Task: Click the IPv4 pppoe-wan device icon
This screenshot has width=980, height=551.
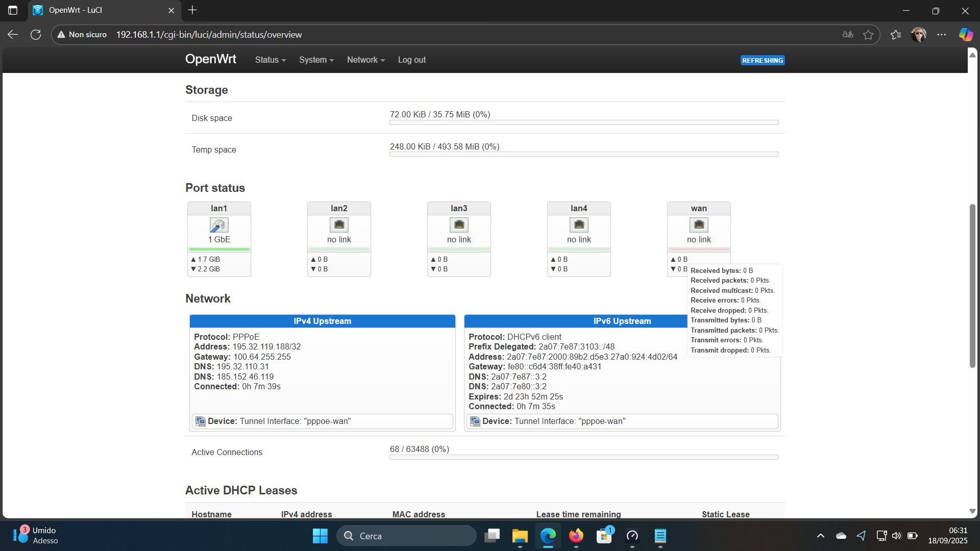Action: coord(201,421)
